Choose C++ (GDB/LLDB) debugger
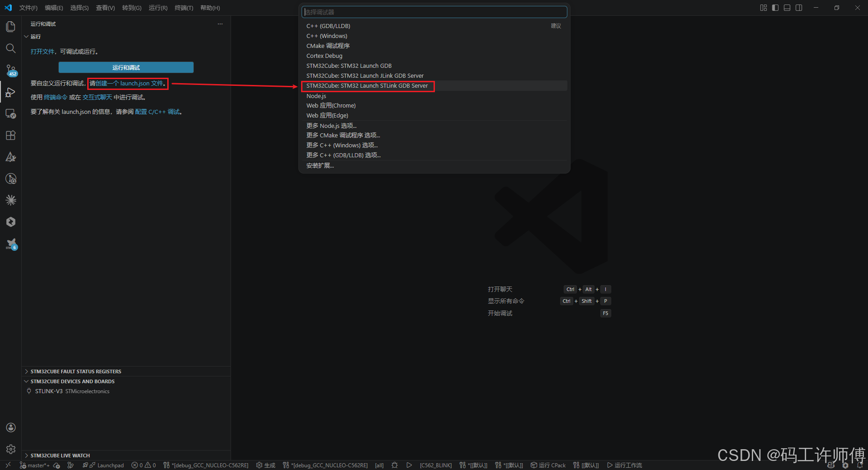This screenshot has height=470, width=868. [434, 26]
